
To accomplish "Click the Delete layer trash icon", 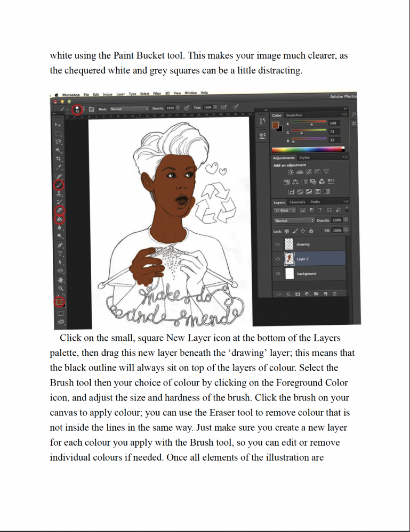I will 334,293.
